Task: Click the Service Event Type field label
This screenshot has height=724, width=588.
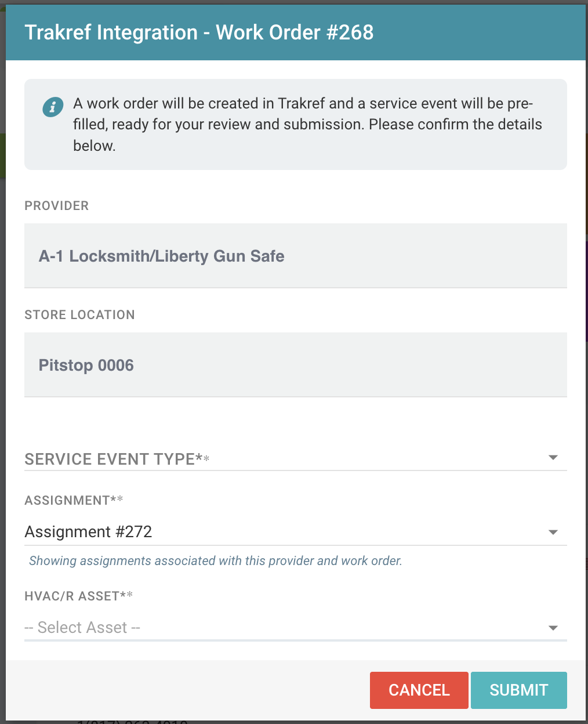Action: (x=110, y=459)
